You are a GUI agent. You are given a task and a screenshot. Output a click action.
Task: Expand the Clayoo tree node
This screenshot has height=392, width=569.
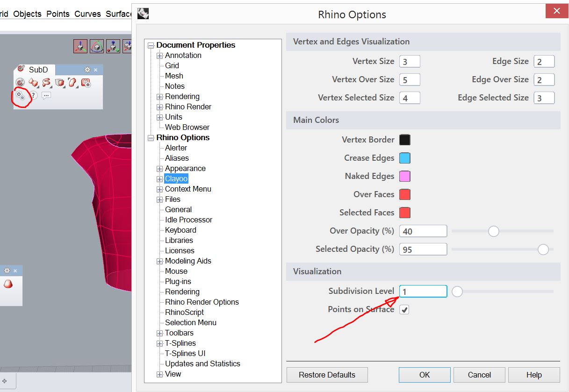pyautogui.click(x=159, y=179)
